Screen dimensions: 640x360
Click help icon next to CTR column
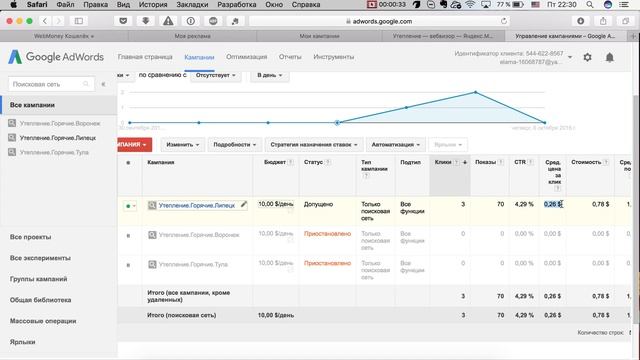(x=530, y=162)
